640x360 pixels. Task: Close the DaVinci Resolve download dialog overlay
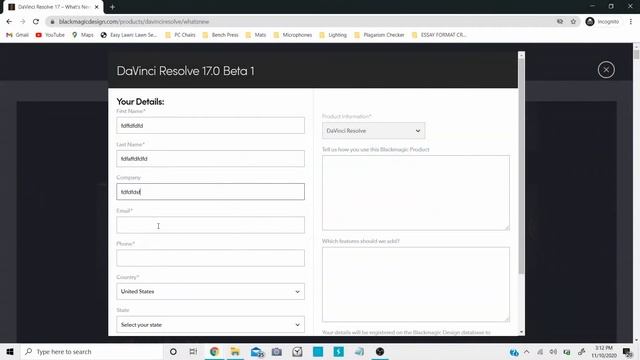click(606, 70)
